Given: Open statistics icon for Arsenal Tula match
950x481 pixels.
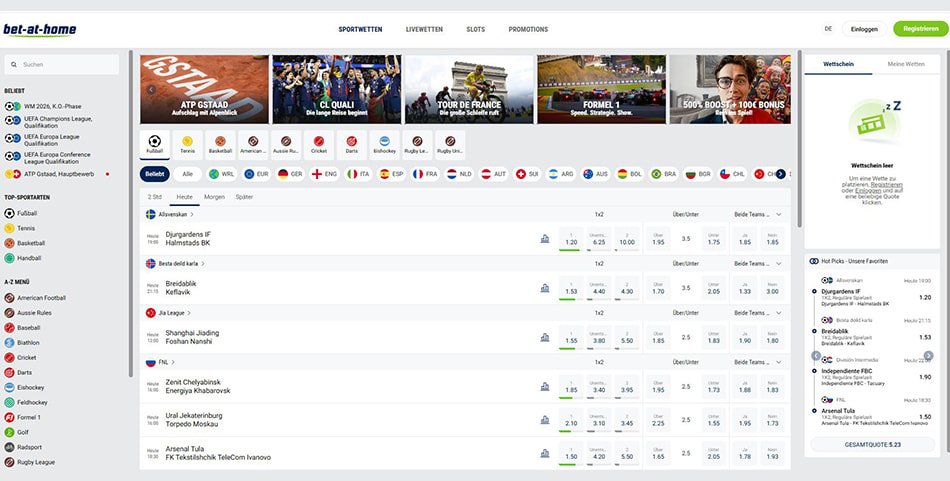Looking at the screenshot, I should click(x=545, y=453).
